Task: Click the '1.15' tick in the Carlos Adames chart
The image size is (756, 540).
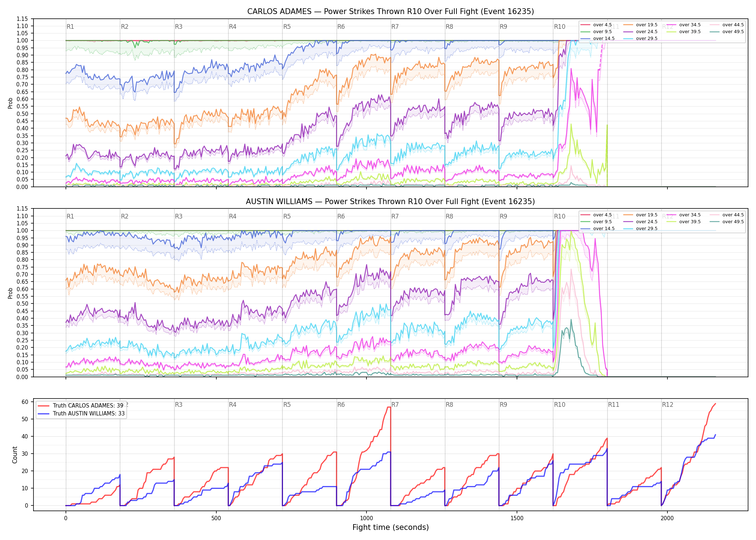Action: 22,19
